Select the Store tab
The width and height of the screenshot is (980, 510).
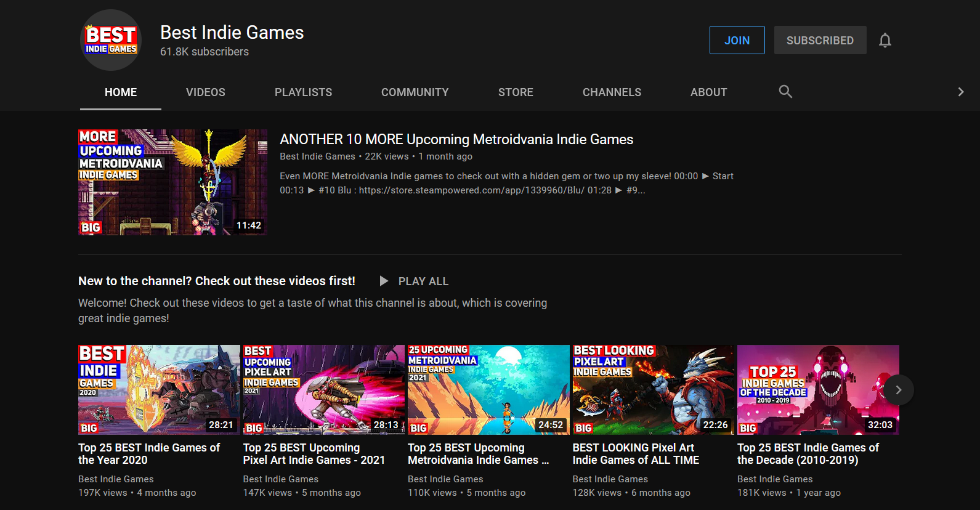coord(516,92)
